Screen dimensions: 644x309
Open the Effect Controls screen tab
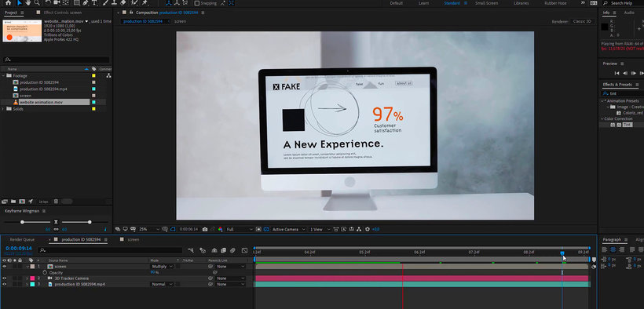(62, 13)
